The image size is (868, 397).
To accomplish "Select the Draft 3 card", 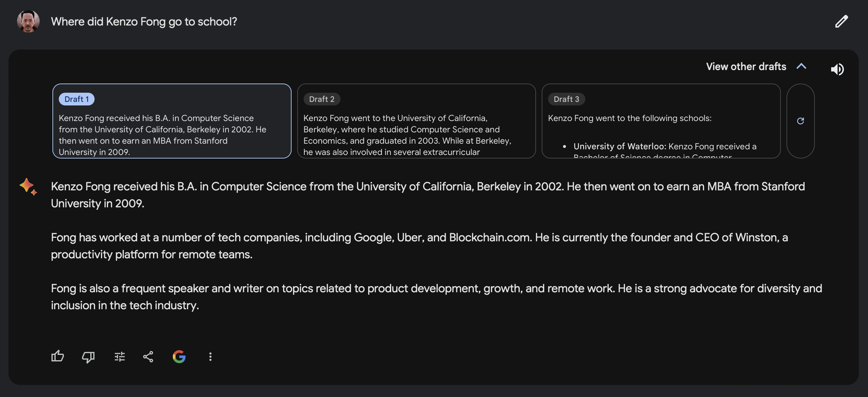I will (x=661, y=121).
